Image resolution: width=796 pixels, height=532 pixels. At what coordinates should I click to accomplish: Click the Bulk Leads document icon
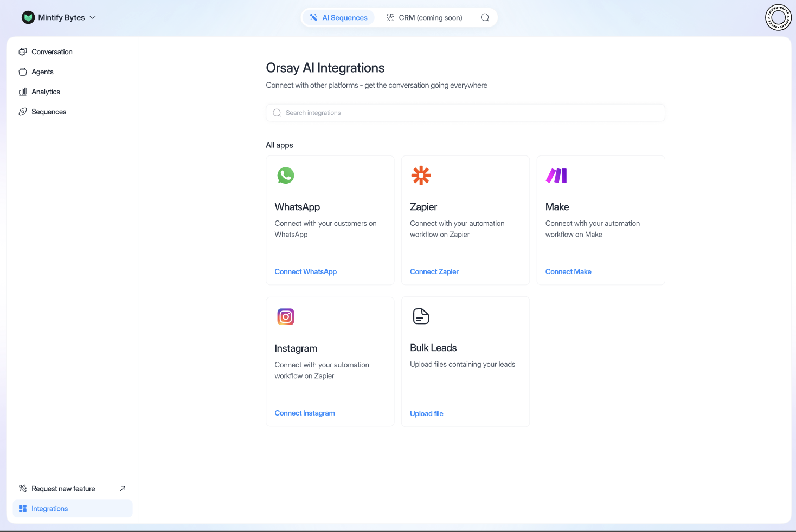pyautogui.click(x=421, y=316)
